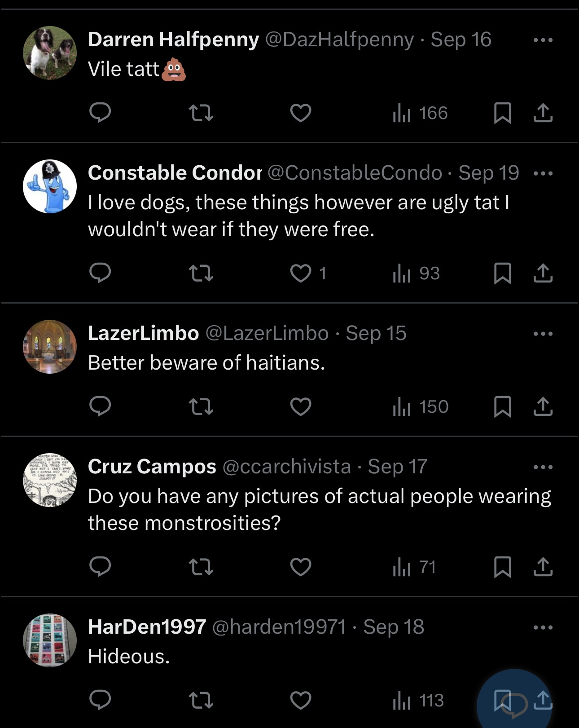
Task: Reply to Darren Halfpenny's tweet
Action: pyautogui.click(x=100, y=112)
